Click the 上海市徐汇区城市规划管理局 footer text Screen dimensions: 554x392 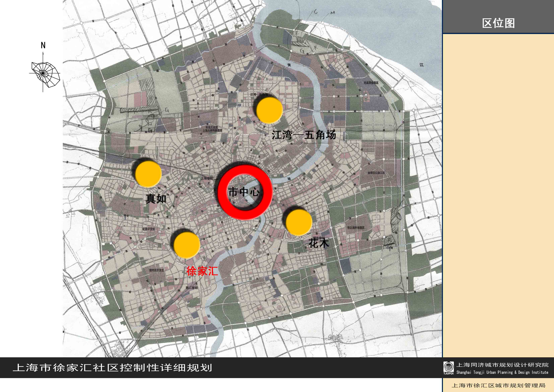coord(498,385)
